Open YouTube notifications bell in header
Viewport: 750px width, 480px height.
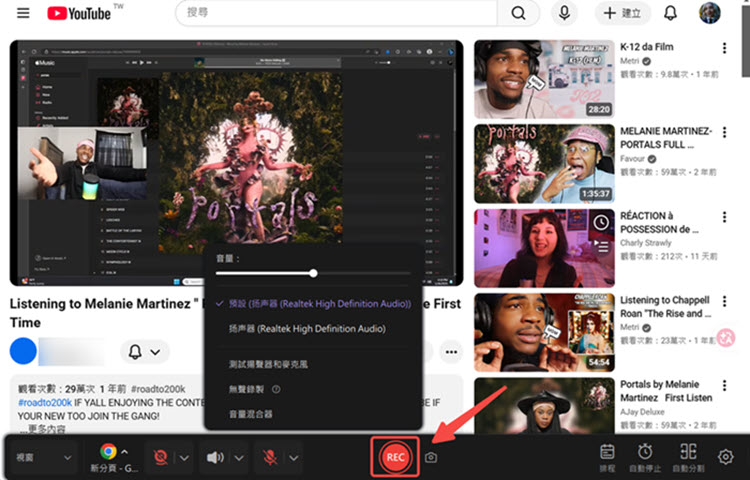coord(671,13)
